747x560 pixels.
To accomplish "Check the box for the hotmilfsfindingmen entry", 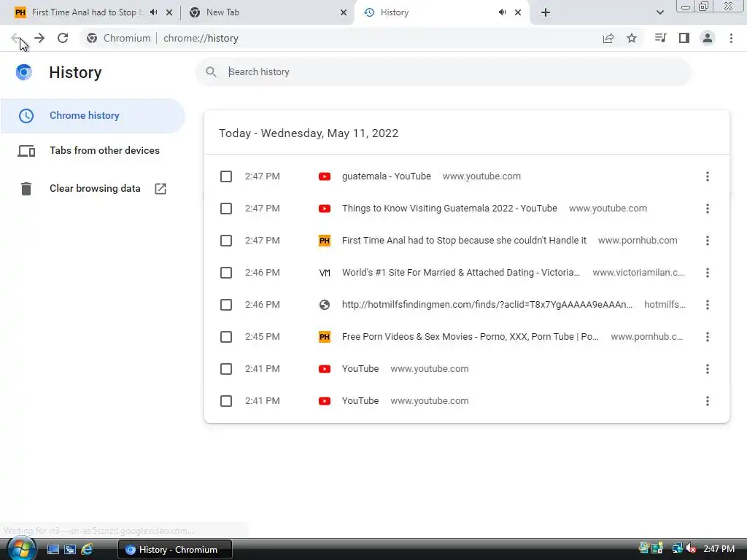I will (x=226, y=305).
